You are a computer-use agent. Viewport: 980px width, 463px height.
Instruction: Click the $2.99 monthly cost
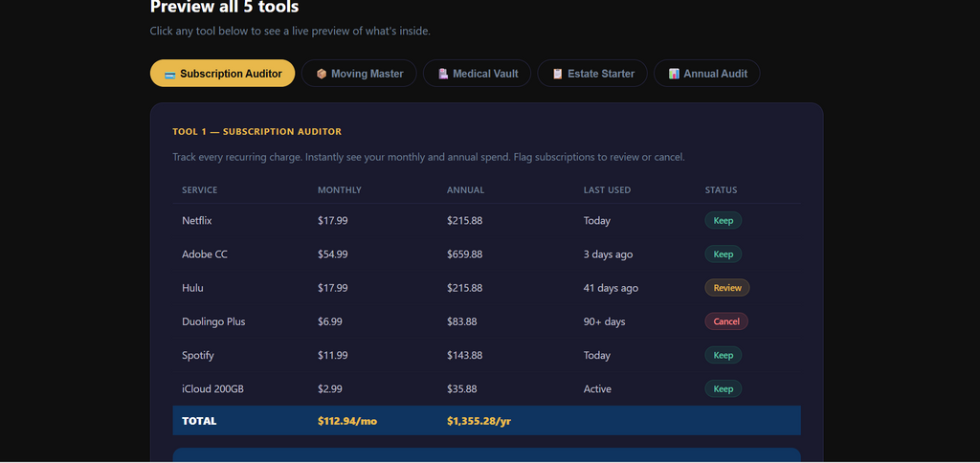click(330, 388)
